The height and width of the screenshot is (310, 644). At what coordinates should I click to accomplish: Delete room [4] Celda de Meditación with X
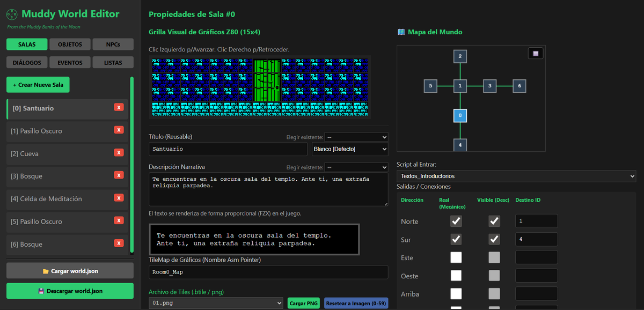tap(119, 198)
